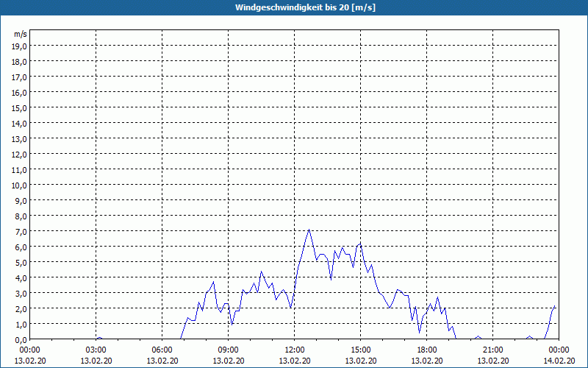Viewport: 588px width, 368px height.
Task: Click the "15:00" time label
Action: coord(361,350)
